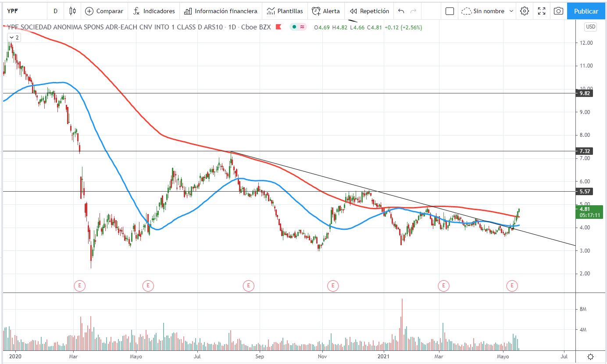Click the red flag icon next to Cboe BZX

(x=278, y=27)
